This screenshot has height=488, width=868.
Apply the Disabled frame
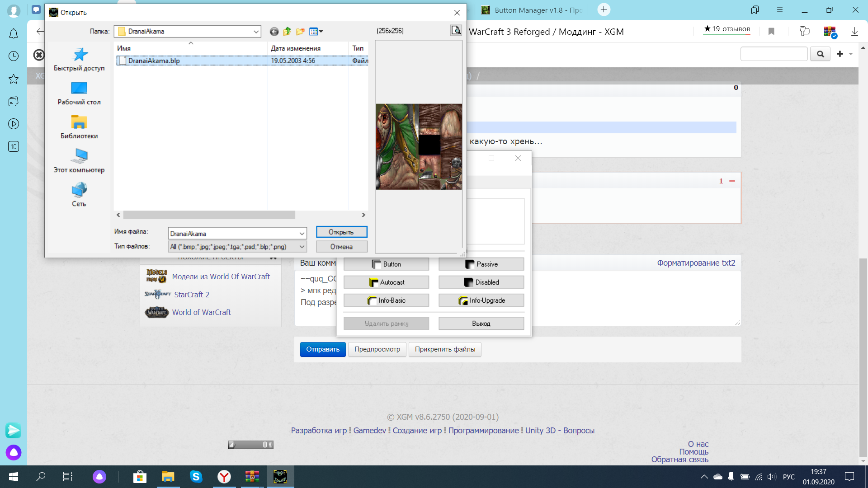coord(481,282)
